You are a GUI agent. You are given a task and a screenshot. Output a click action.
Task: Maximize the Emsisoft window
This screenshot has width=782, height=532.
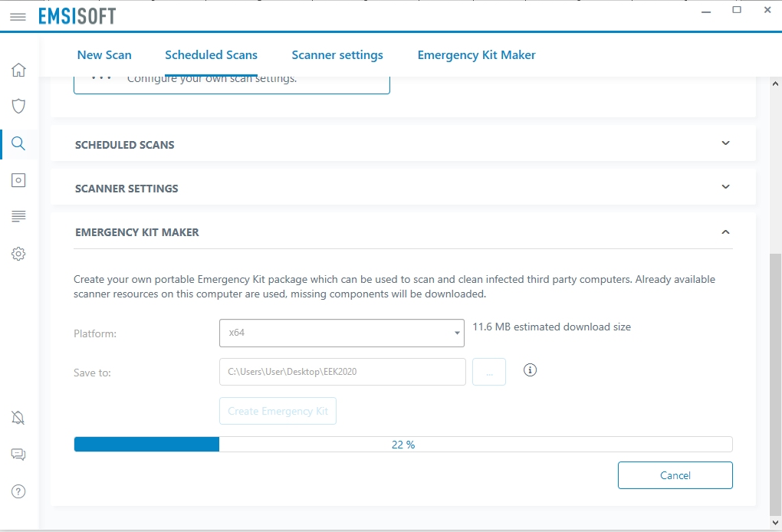point(737,10)
